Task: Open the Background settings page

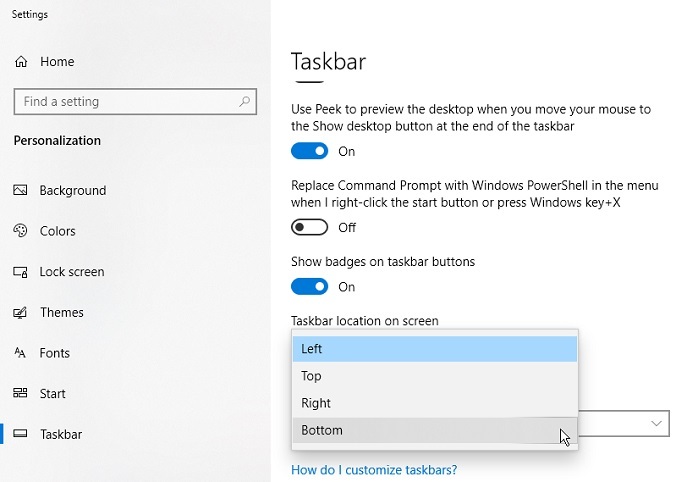Action: click(73, 190)
